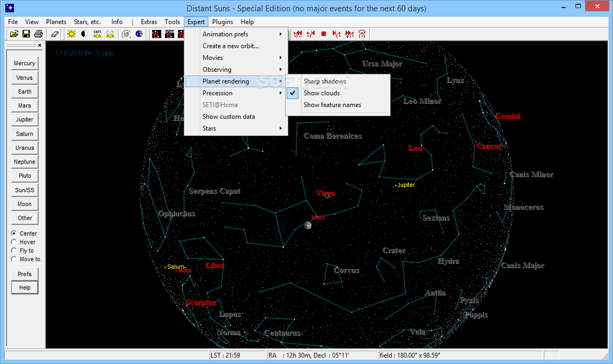Open the Extras menu
The height and width of the screenshot is (364, 613).
149,22
